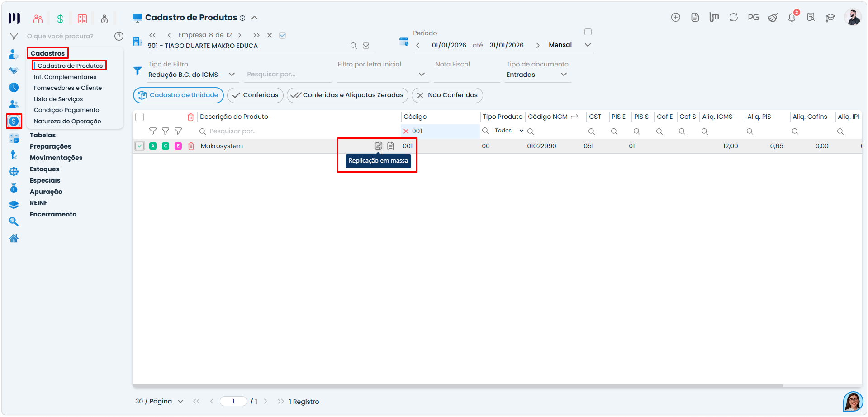
Task: Open Fornecedores e Cliente menu item
Action: pyautogui.click(x=68, y=88)
